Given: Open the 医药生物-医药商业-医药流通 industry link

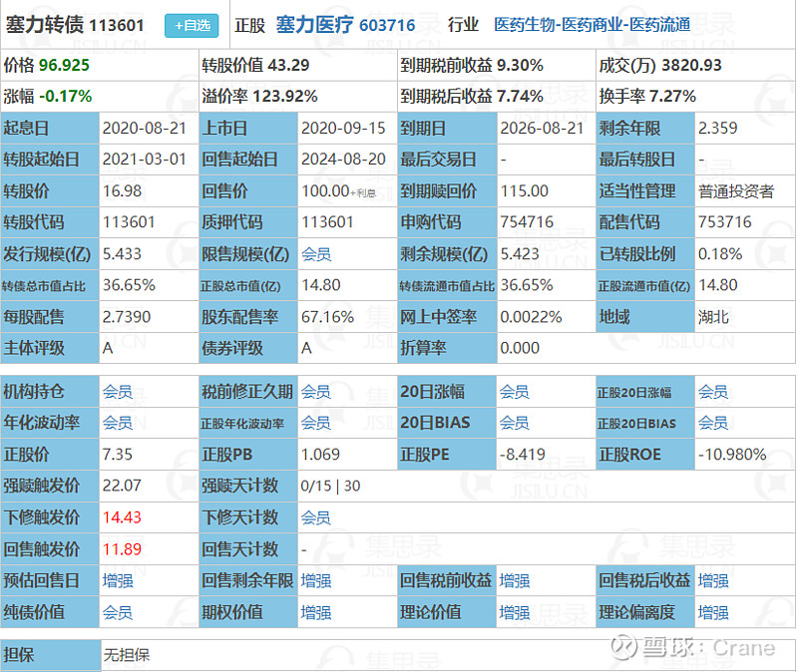Looking at the screenshot, I should pyautogui.click(x=593, y=24).
